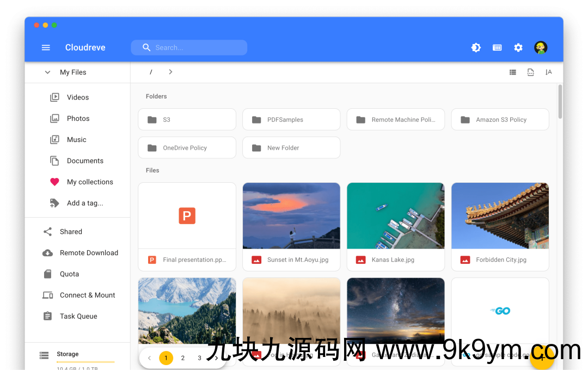Click Add a tag option

(84, 203)
